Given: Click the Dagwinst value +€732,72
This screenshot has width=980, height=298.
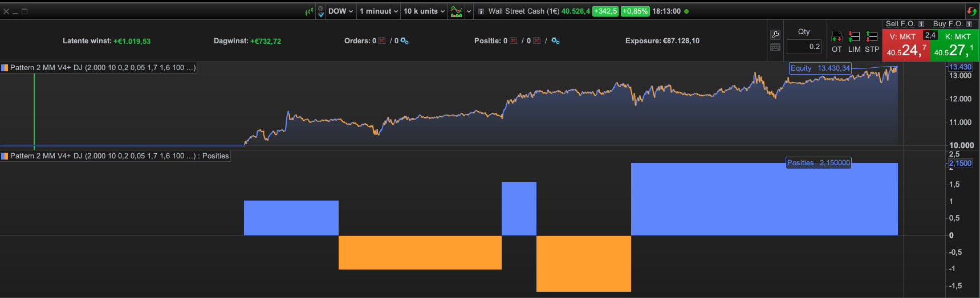Looking at the screenshot, I should (266, 41).
